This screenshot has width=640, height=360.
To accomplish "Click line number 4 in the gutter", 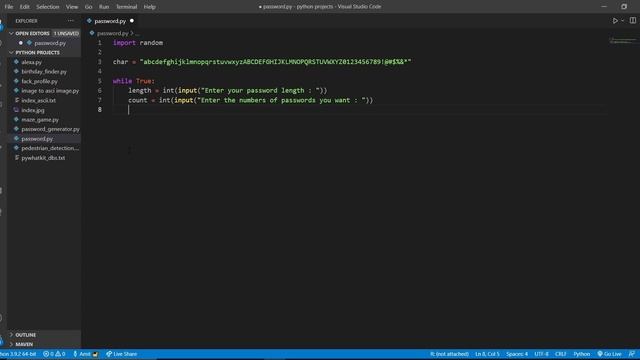I will coord(100,71).
